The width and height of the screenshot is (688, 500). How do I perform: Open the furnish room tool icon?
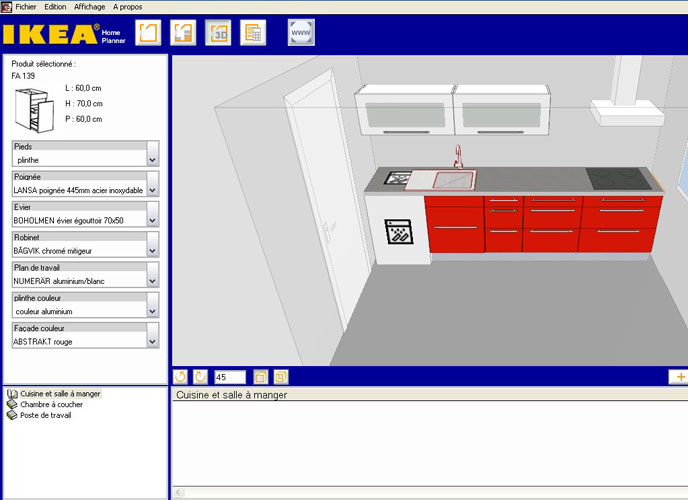(x=183, y=32)
